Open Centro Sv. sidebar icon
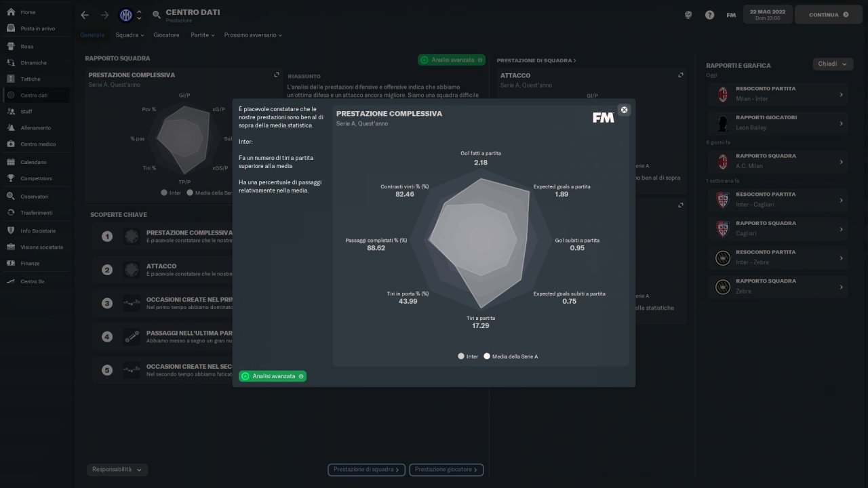Viewport: 868px width, 488px height. (11, 281)
